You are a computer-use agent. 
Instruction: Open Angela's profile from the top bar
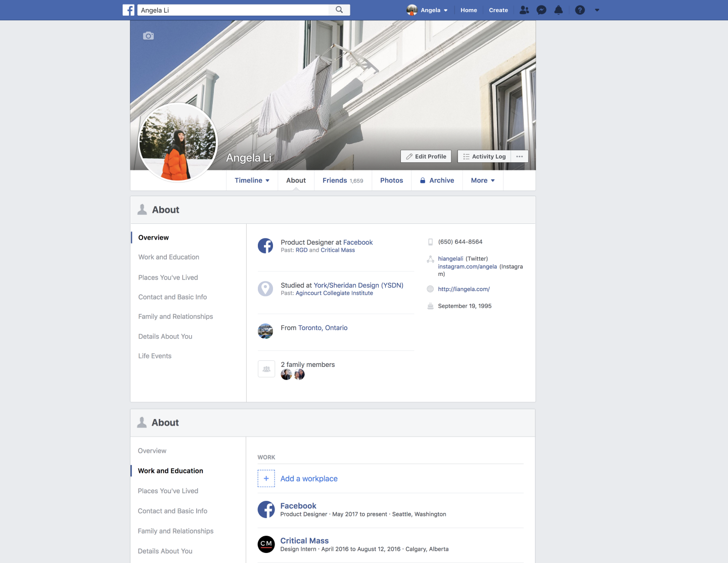427,10
